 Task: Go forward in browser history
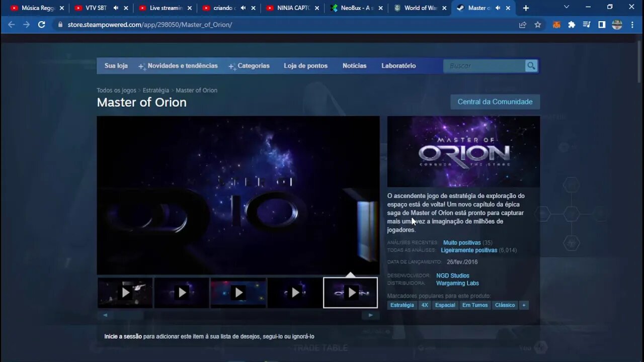26,25
